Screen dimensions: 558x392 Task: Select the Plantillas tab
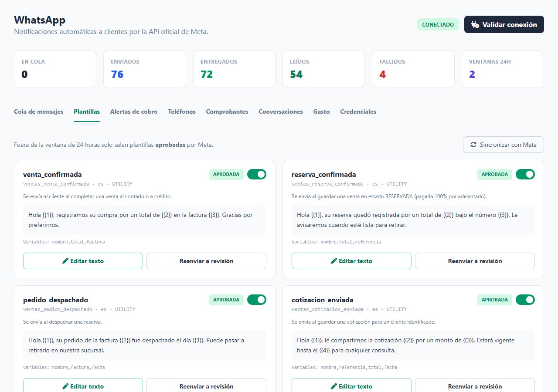click(87, 112)
